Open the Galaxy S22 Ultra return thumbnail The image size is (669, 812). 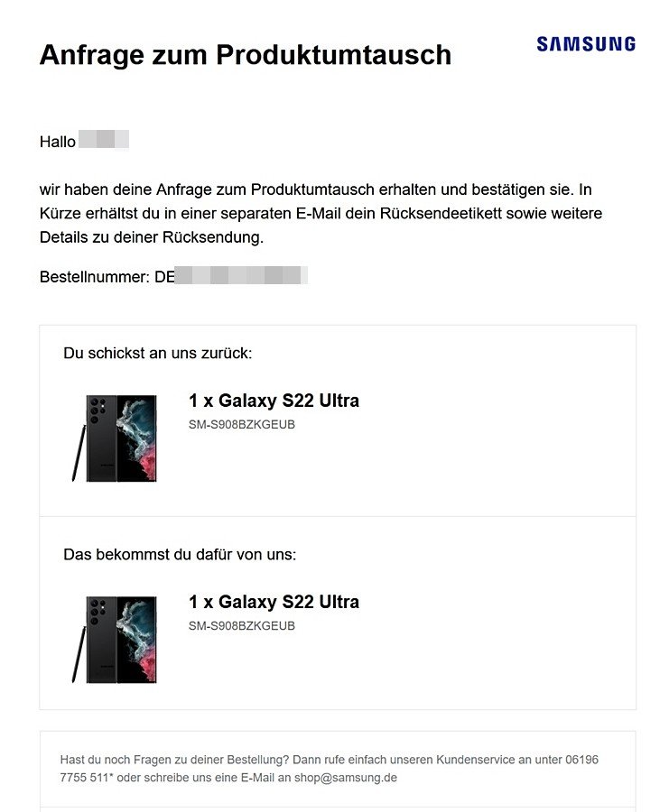pos(115,438)
